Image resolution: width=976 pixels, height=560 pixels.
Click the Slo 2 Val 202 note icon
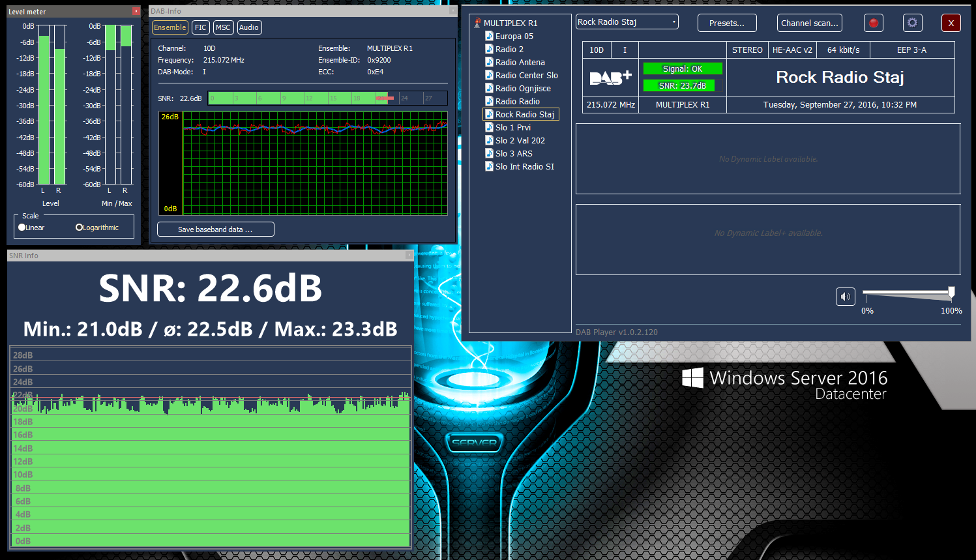click(x=489, y=140)
